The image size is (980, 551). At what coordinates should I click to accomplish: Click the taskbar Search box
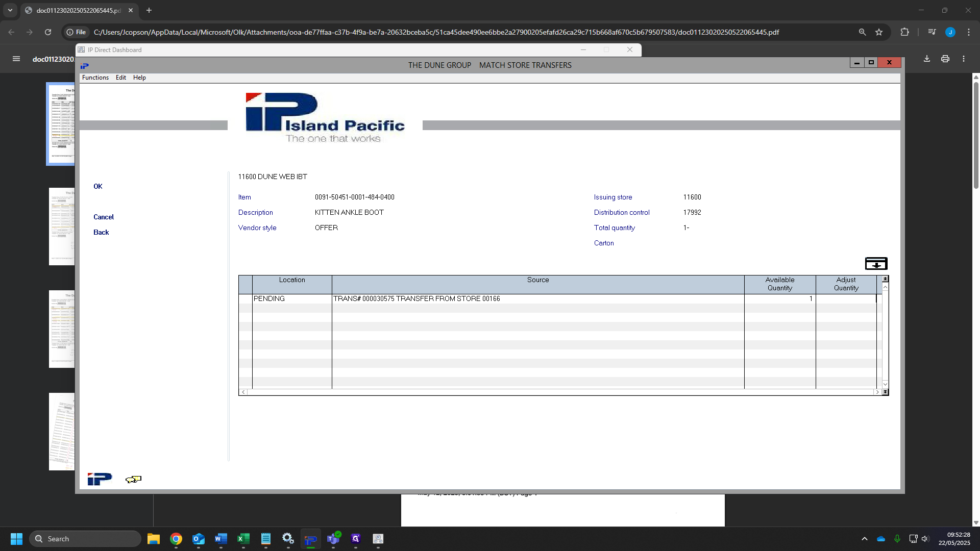(x=85, y=539)
